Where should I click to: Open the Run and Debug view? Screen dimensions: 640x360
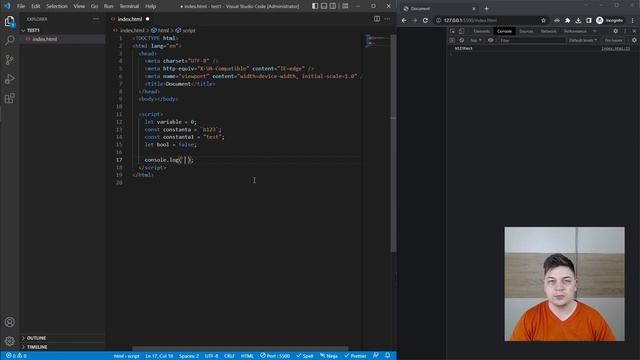9,79
